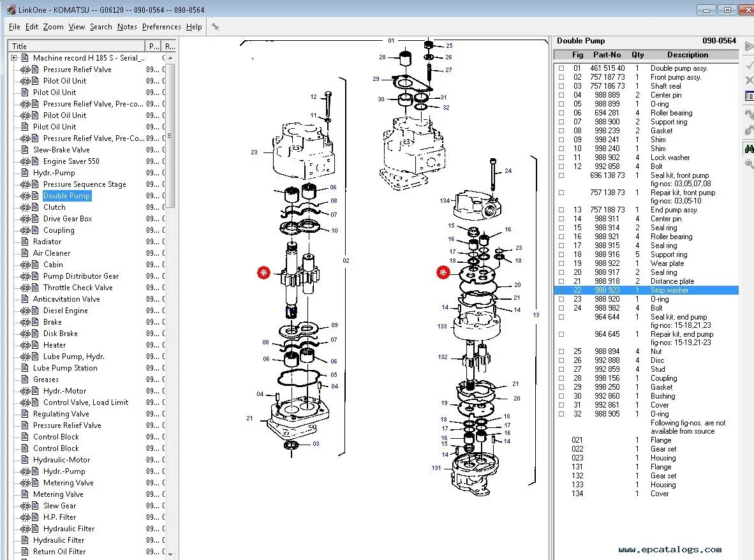Select Pump Distributor Gear in tree
The width and height of the screenshot is (754, 560).
(81, 276)
